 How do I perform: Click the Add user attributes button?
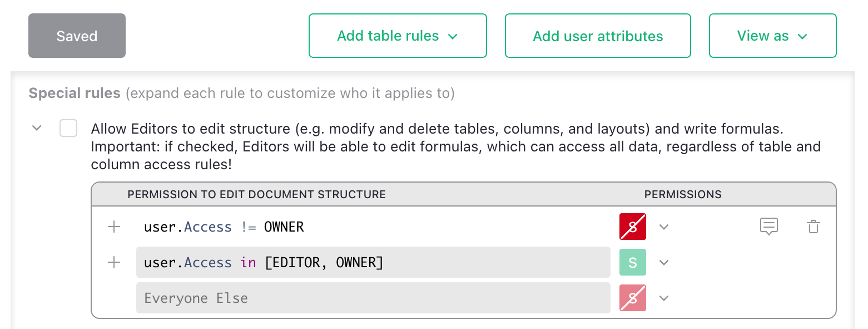click(x=598, y=36)
